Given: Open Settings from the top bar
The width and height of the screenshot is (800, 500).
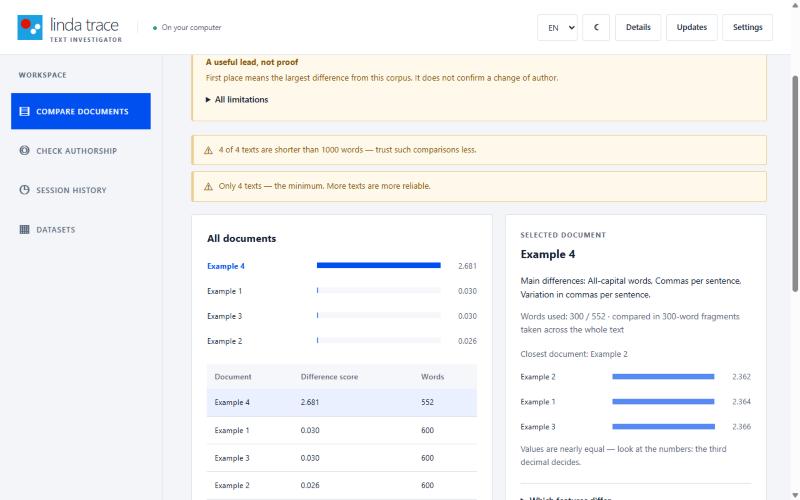Looking at the screenshot, I should click(x=747, y=28).
